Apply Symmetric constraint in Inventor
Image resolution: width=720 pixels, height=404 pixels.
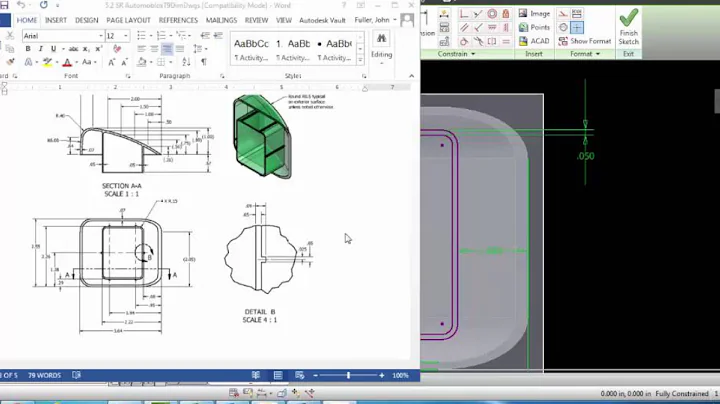[x=492, y=41]
